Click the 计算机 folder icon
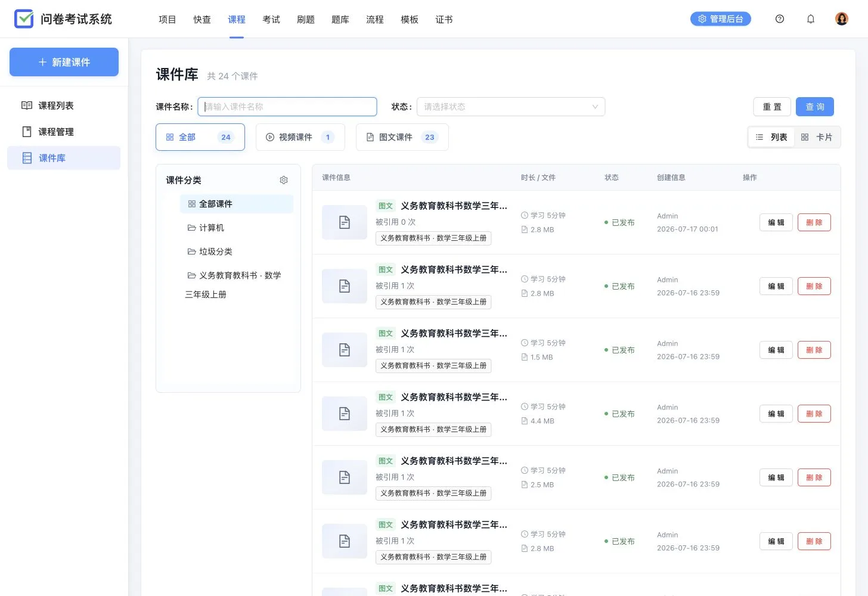 tap(192, 228)
